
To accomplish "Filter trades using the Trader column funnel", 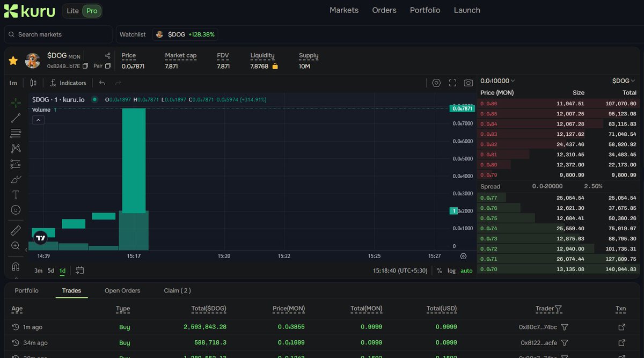I will pos(558,309).
